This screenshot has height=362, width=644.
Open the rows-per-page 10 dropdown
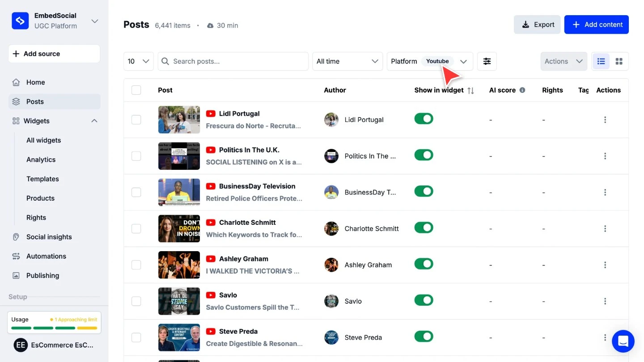[139, 61]
